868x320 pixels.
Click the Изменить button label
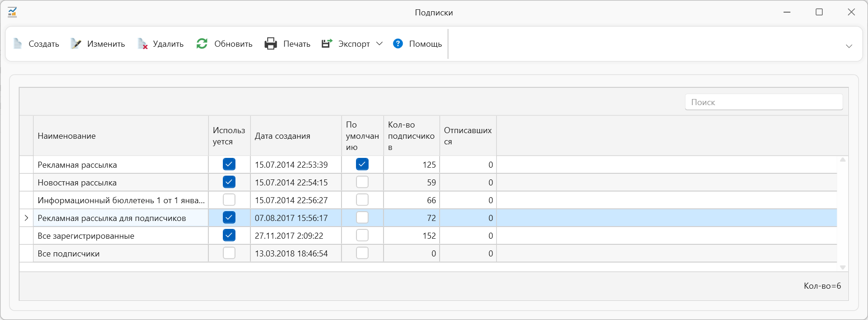(x=106, y=44)
